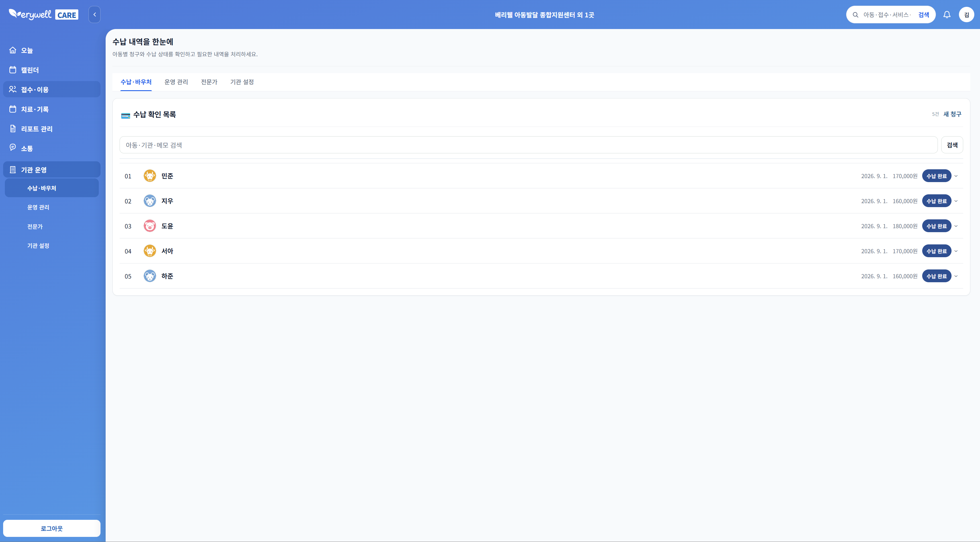Click 하준's bear avatar icon
980x542 pixels.
click(149, 276)
